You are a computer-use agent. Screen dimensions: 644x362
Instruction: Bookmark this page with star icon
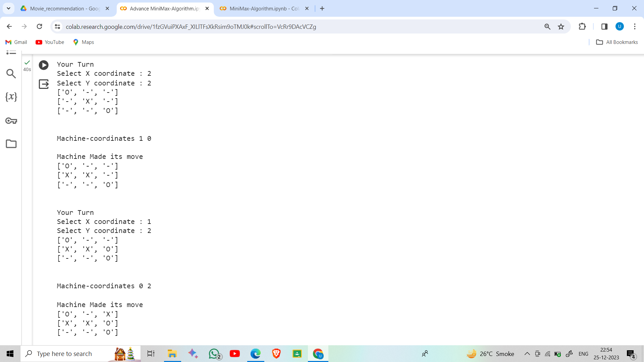(x=561, y=26)
